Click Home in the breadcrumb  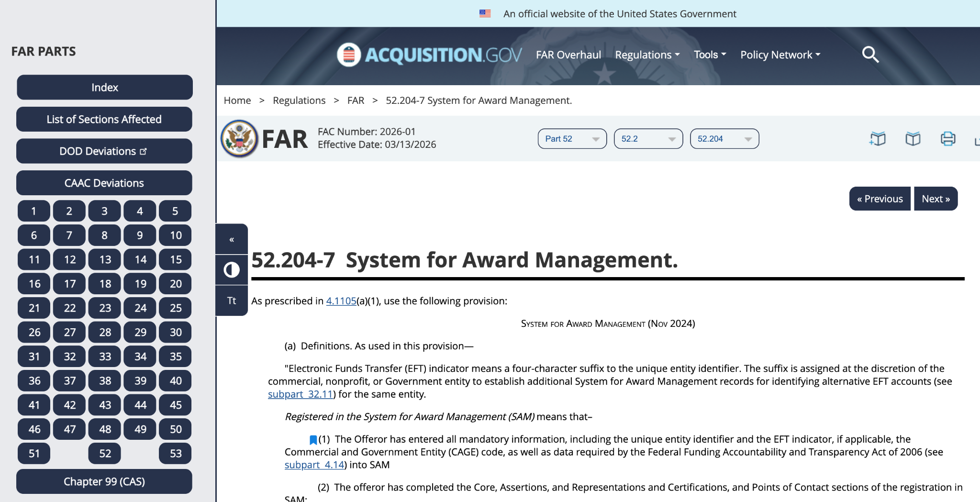[x=237, y=100]
